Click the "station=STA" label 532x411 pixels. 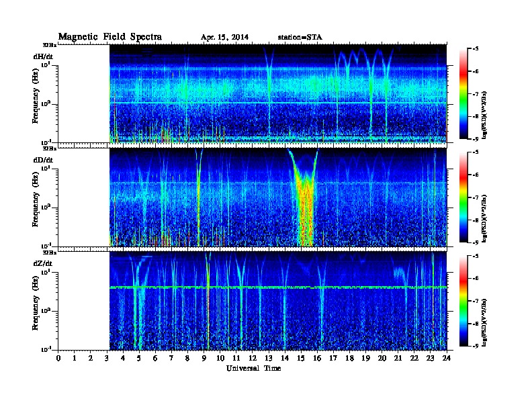tap(300, 38)
